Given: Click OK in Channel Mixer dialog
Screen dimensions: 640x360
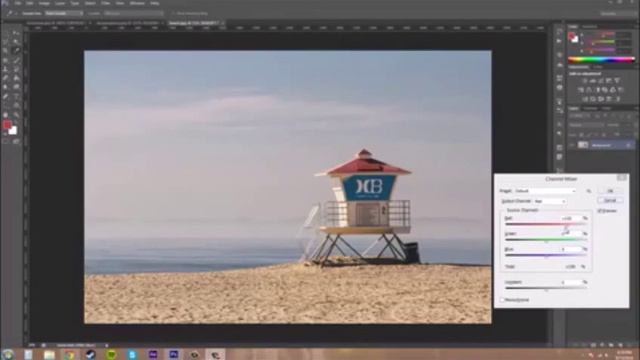Looking at the screenshot, I should click(610, 191).
